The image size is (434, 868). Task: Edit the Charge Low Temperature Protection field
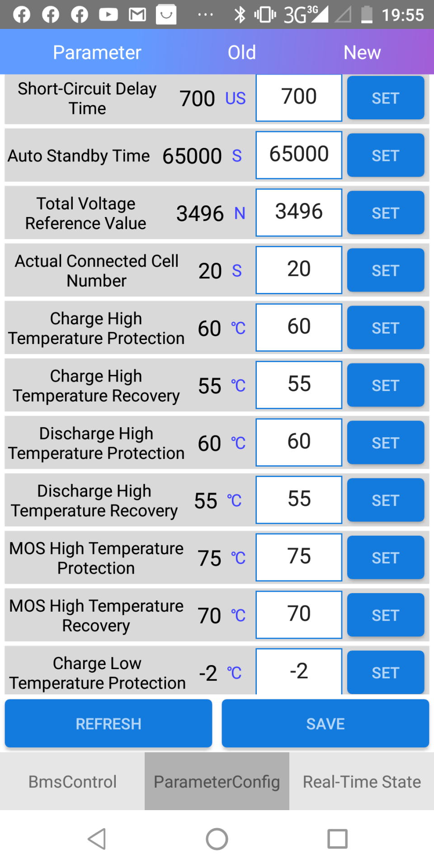(x=299, y=672)
